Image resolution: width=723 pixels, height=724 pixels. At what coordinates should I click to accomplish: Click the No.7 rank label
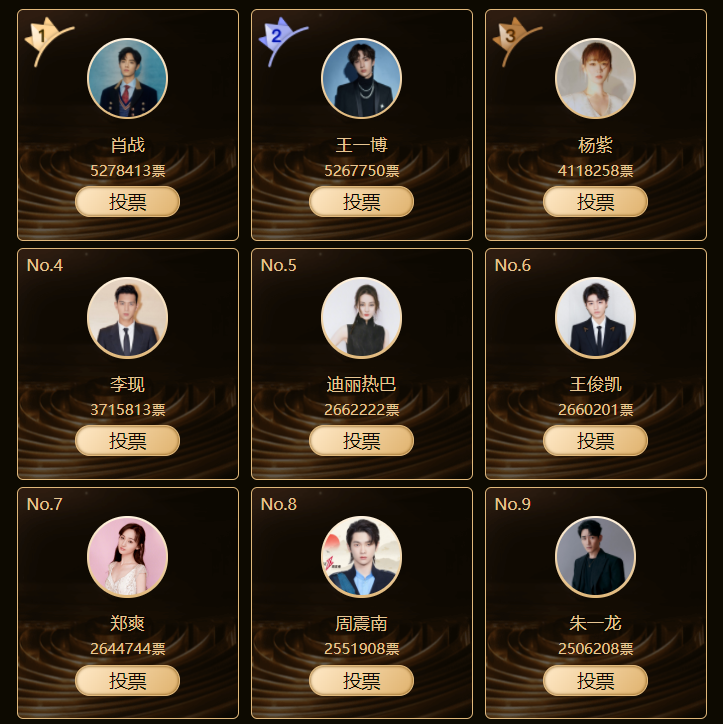point(45,504)
